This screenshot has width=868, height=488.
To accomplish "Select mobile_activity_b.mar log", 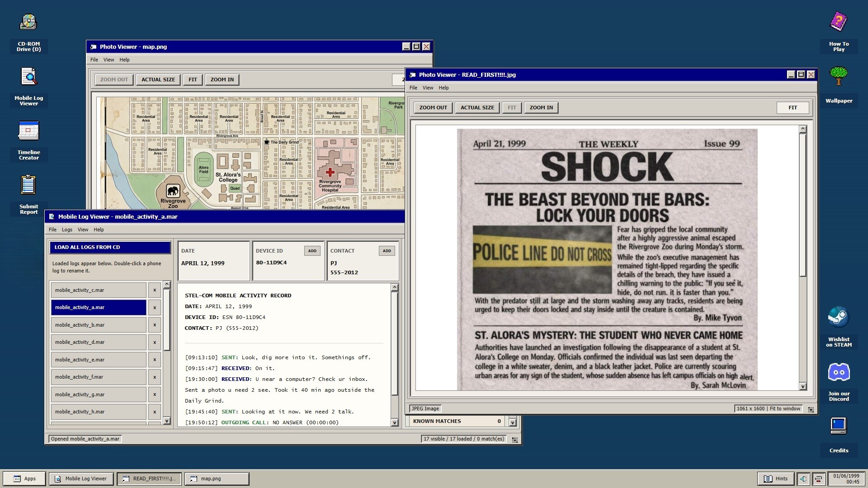I will tap(99, 325).
